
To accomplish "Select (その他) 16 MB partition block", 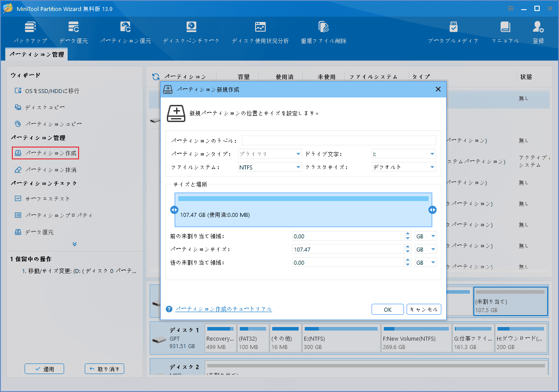I will [285, 338].
